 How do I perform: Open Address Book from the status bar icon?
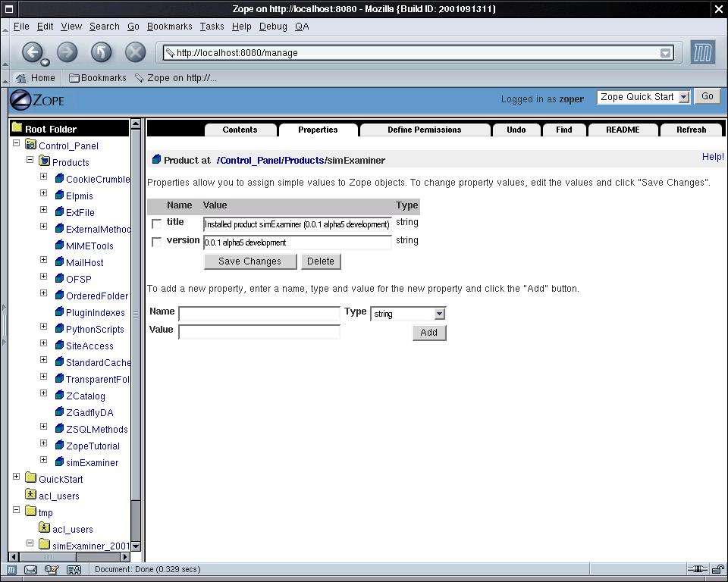[74, 569]
